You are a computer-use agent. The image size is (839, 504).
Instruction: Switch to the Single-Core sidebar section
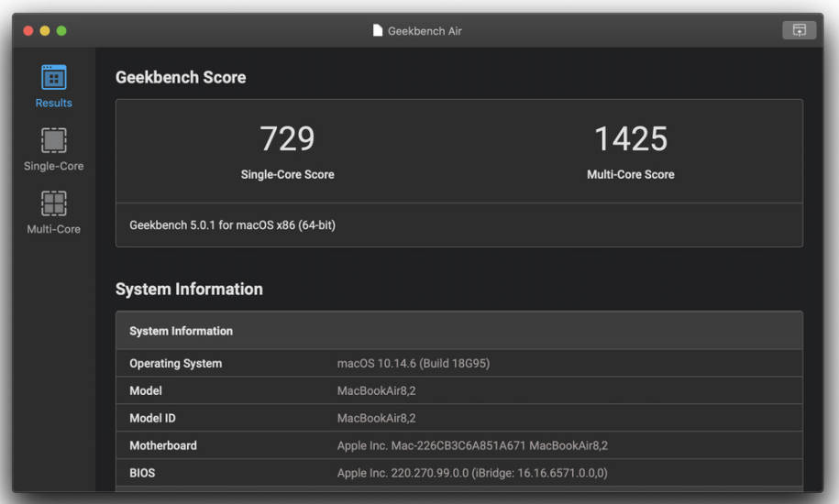(53, 149)
